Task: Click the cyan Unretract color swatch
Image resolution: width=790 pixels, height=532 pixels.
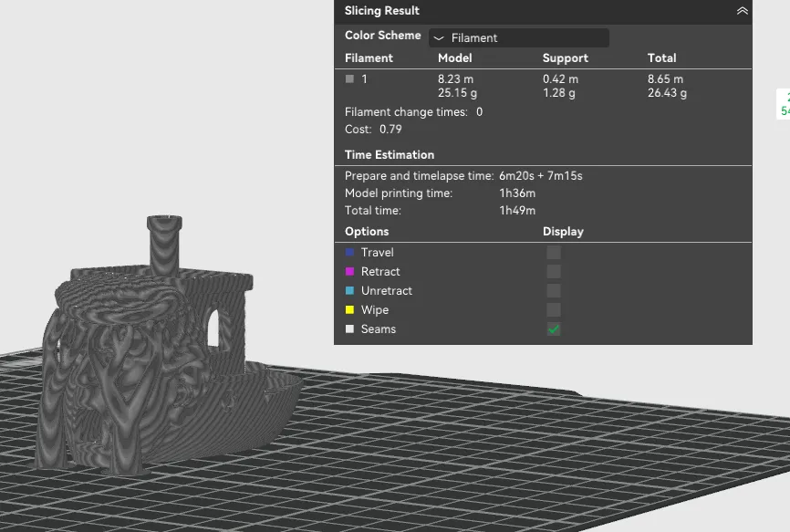Action: click(x=349, y=290)
